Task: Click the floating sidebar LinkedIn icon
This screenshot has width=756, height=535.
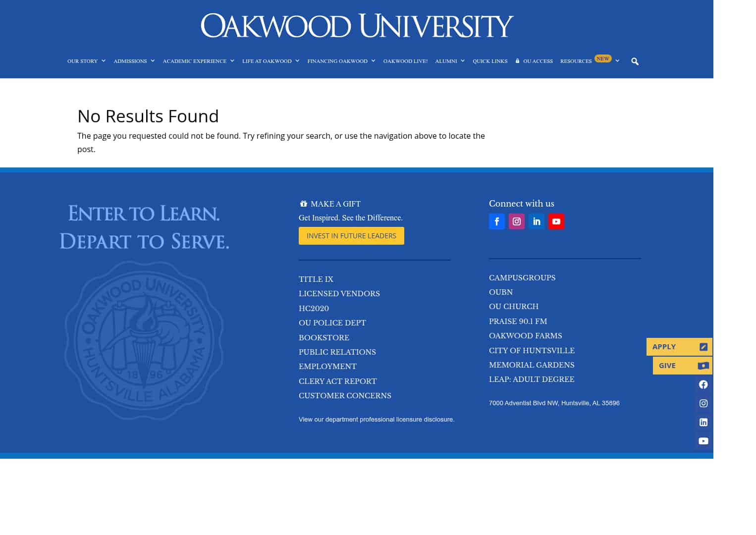Action: [703, 422]
